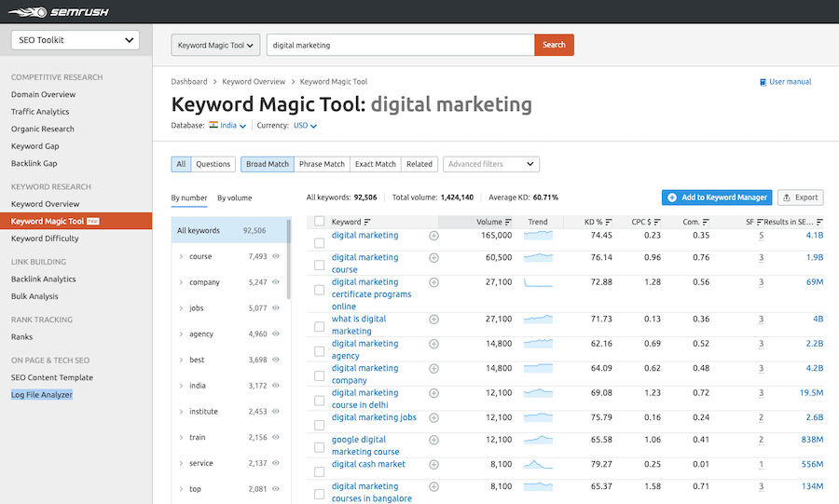
Task: Check the 'digital marketing course' row checkbox
Action: (x=320, y=266)
